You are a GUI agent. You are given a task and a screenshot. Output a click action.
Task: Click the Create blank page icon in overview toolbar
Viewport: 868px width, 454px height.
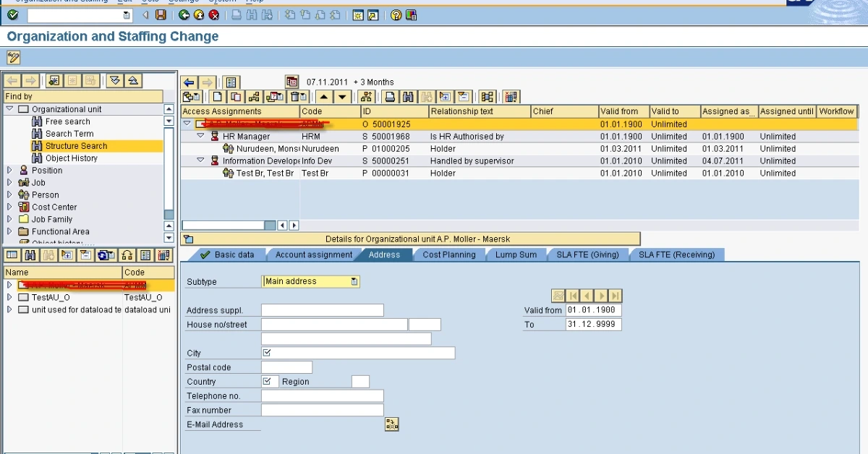tap(217, 97)
